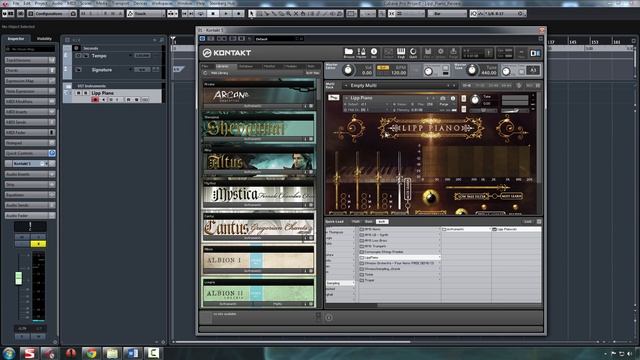Adjust the Kontakt Master Tune knob

pos(472,70)
